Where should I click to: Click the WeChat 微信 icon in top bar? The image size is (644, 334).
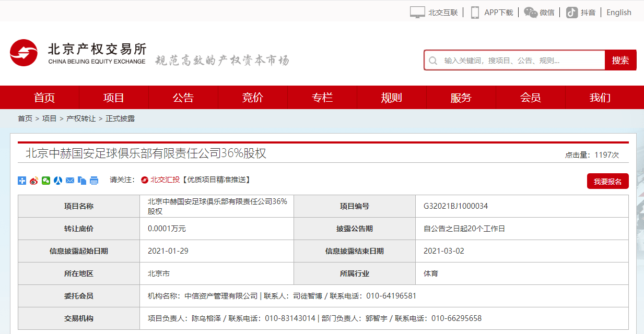(x=531, y=13)
